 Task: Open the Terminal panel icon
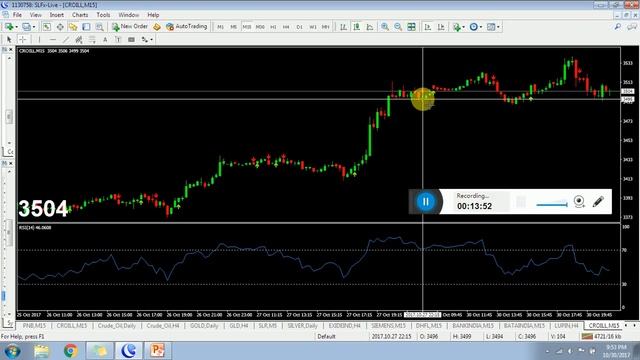click(x=86, y=27)
